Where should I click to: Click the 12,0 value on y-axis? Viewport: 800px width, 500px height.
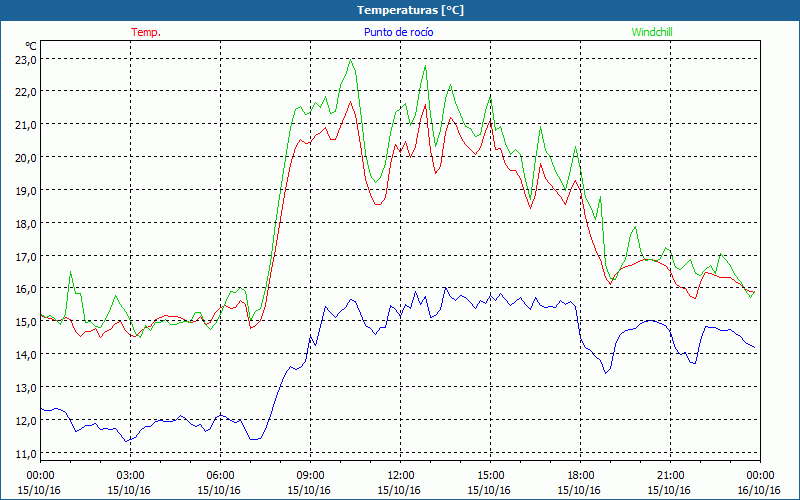point(26,420)
